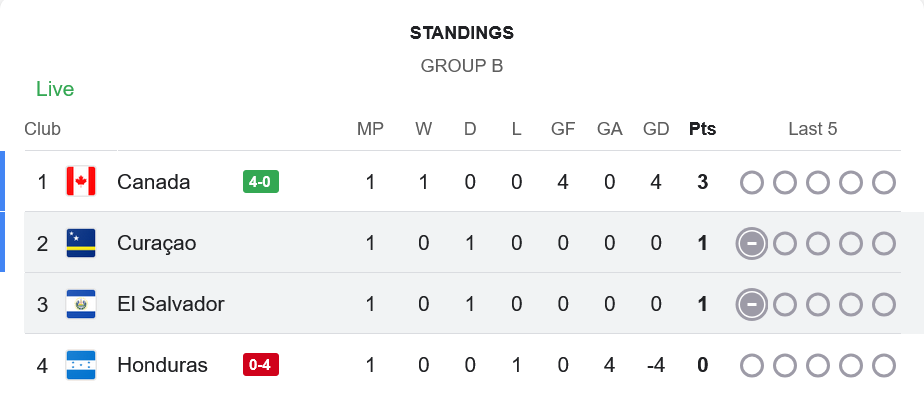Click El Salvador's draw result circle in Last 5

[x=752, y=304]
